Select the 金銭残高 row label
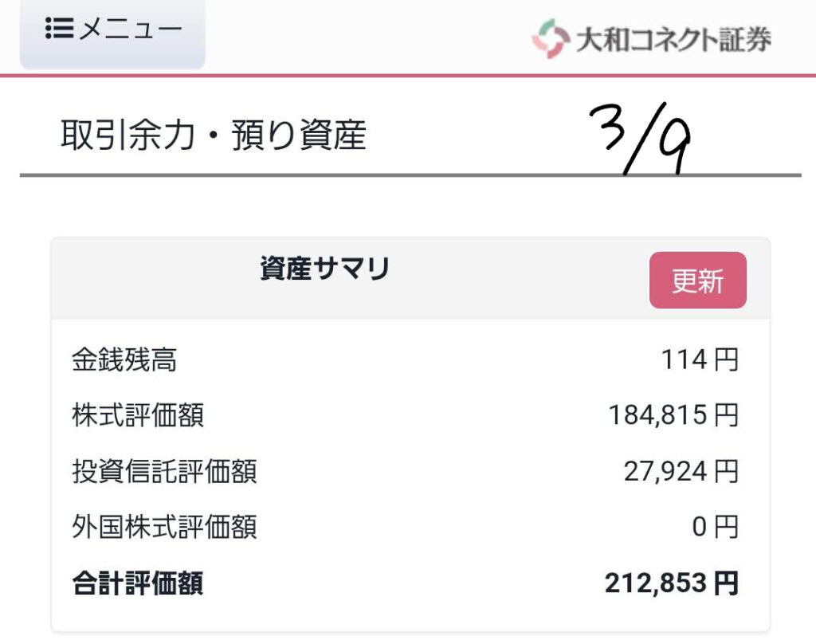Image resolution: width=816 pixels, height=644 pixels. click(x=124, y=361)
